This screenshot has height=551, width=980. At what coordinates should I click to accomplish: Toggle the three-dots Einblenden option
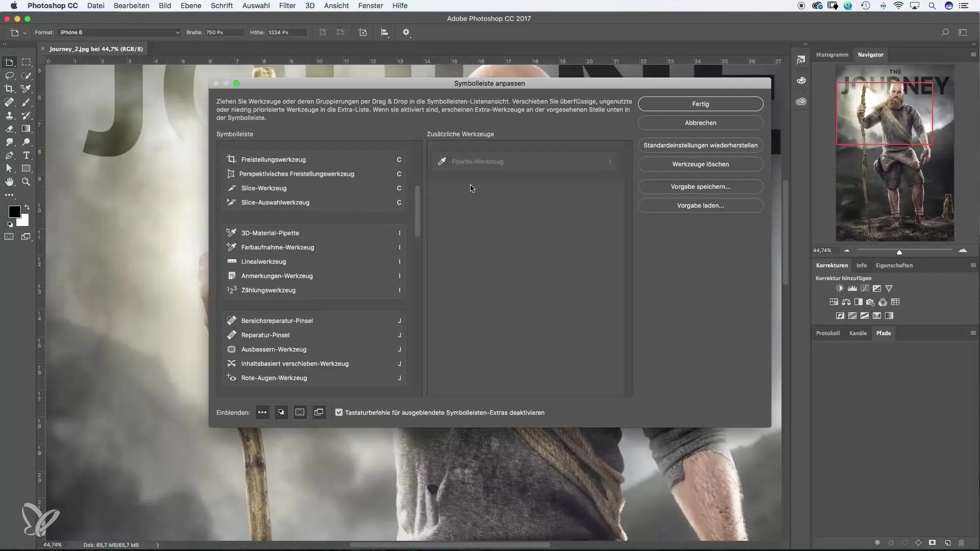point(262,412)
